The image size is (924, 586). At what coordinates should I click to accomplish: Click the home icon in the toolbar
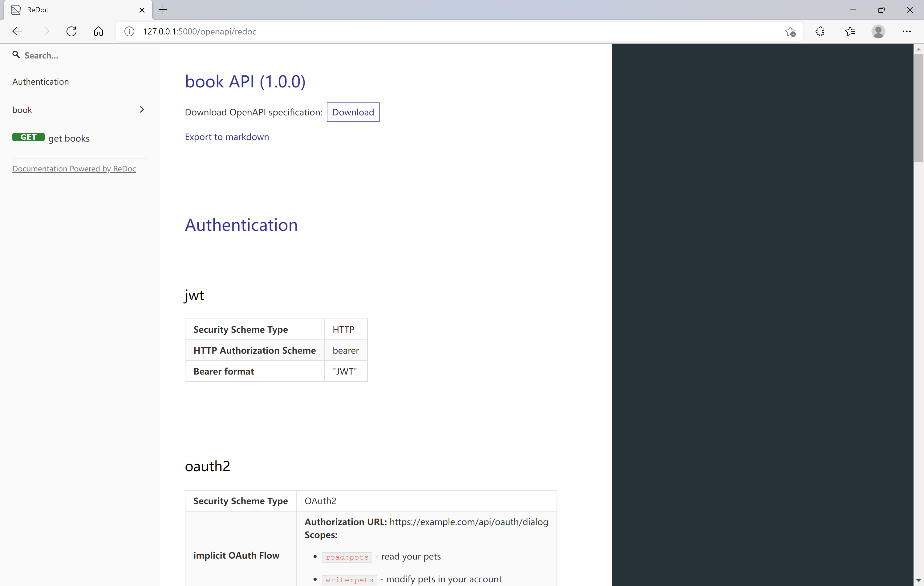[98, 31]
